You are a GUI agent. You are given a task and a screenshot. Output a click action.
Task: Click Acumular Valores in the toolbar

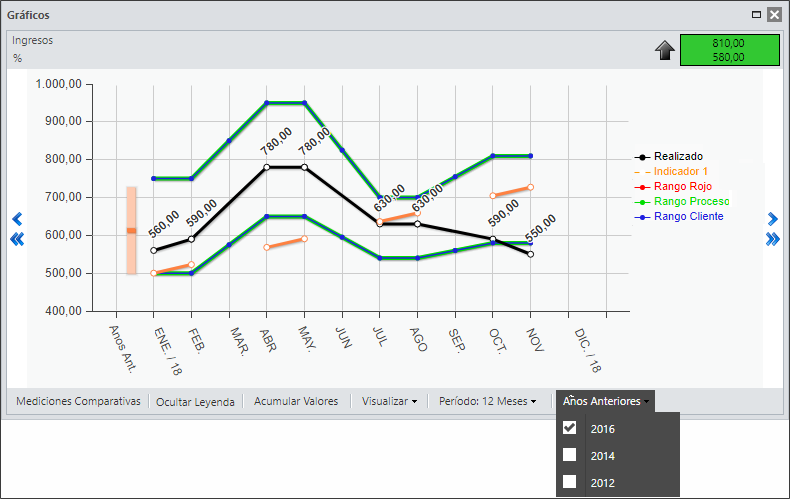(296, 401)
